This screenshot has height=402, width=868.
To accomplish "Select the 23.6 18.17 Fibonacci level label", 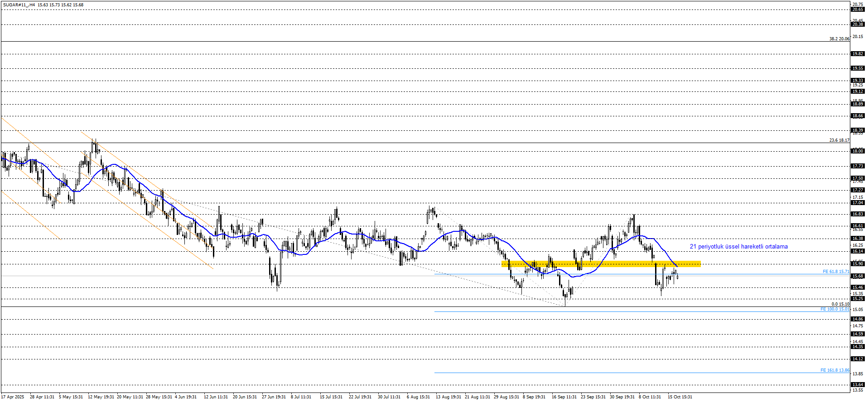I will [839, 140].
